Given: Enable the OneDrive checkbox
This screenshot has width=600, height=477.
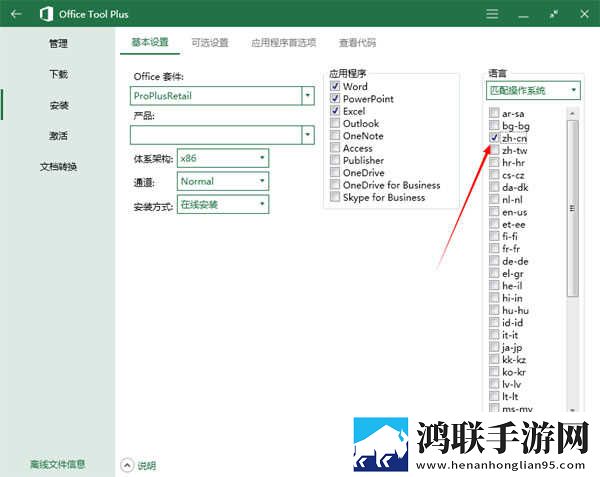Looking at the screenshot, I should point(335,173).
